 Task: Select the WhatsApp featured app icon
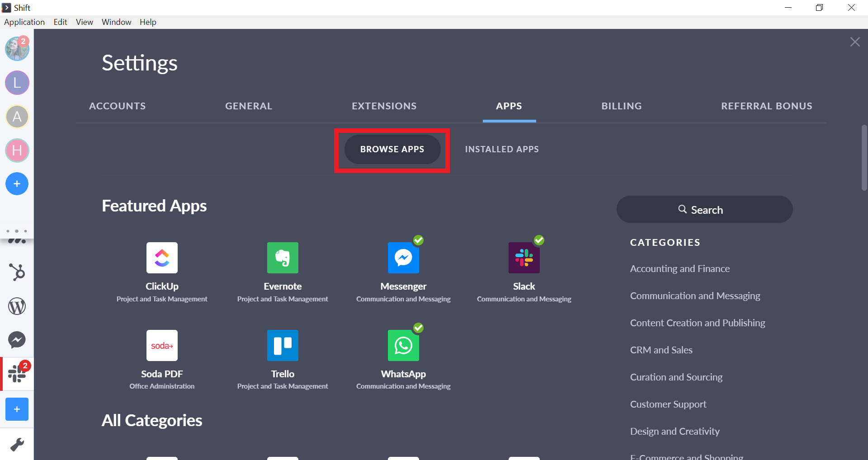[403, 345]
